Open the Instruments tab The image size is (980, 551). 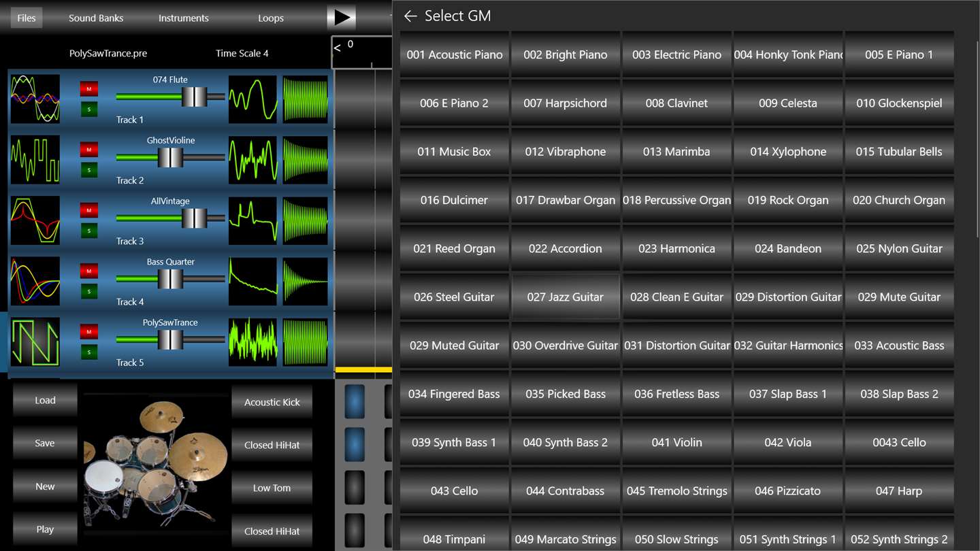(x=184, y=18)
